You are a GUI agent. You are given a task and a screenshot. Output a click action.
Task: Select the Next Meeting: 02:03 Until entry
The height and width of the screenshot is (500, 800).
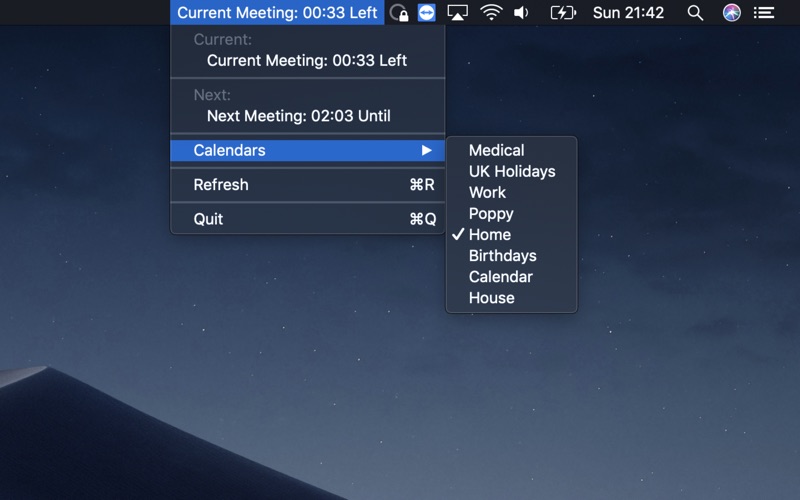point(308,116)
